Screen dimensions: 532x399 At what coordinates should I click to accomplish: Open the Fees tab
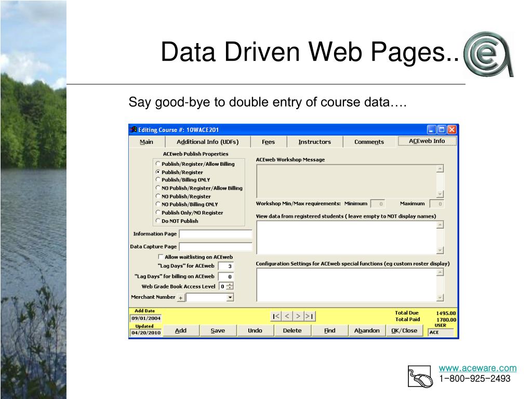click(269, 142)
